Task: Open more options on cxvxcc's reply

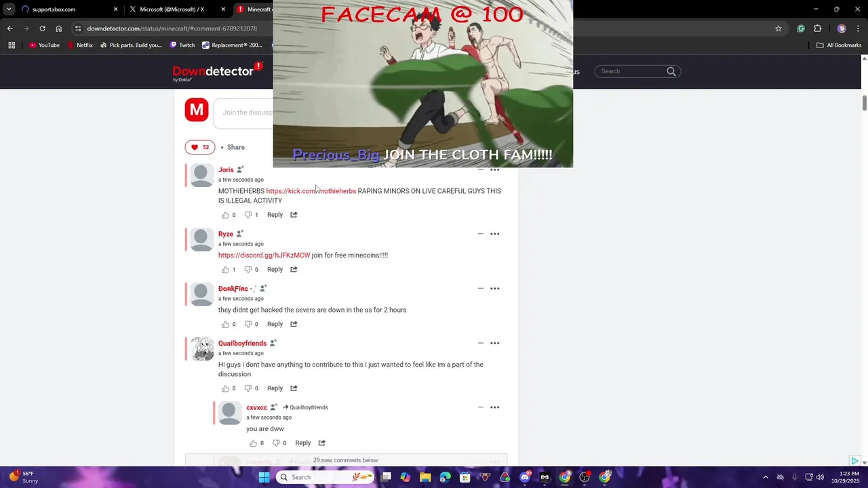Action: [x=495, y=407]
